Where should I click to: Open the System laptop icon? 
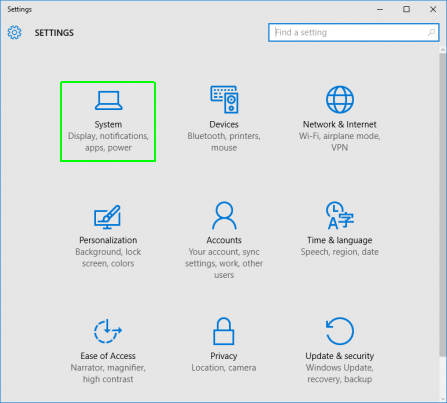coord(108,100)
